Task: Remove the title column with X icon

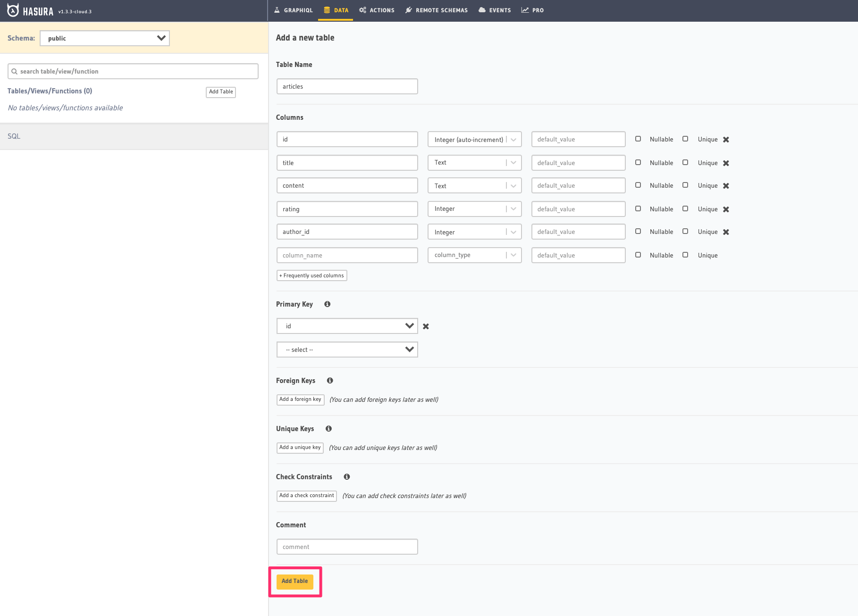Action: coord(726,163)
